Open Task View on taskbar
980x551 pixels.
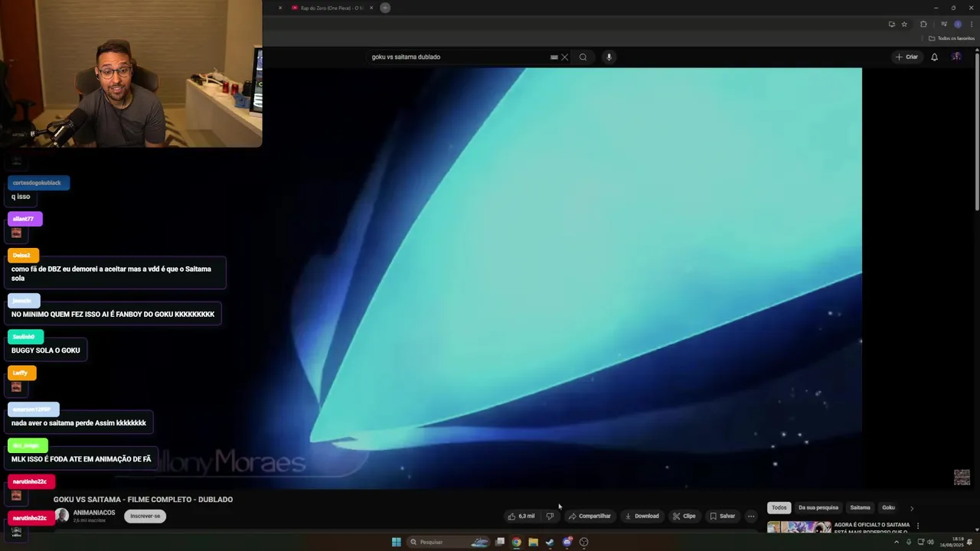coord(500,542)
